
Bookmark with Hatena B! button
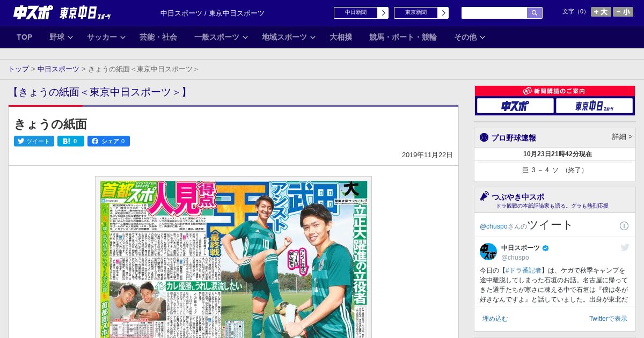pos(71,141)
